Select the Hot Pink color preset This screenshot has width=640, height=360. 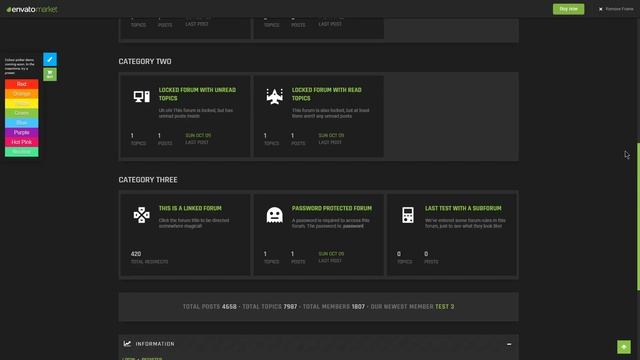pos(22,142)
